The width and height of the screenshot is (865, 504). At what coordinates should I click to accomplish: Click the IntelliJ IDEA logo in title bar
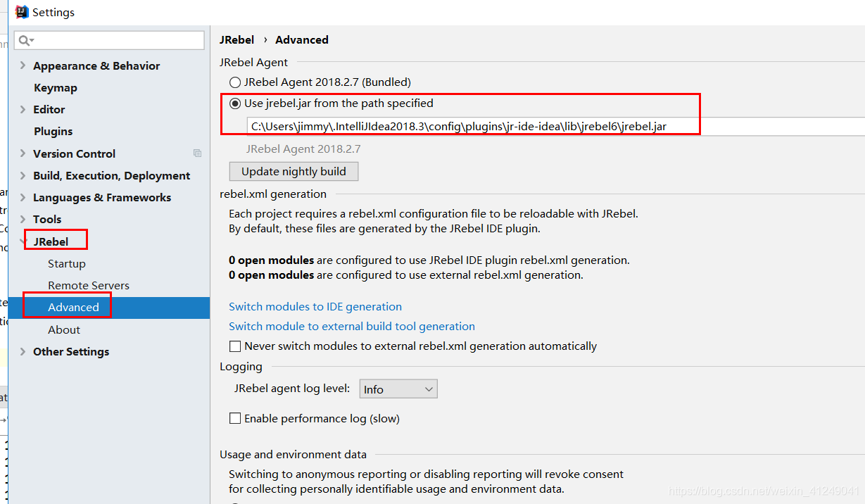coord(22,12)
